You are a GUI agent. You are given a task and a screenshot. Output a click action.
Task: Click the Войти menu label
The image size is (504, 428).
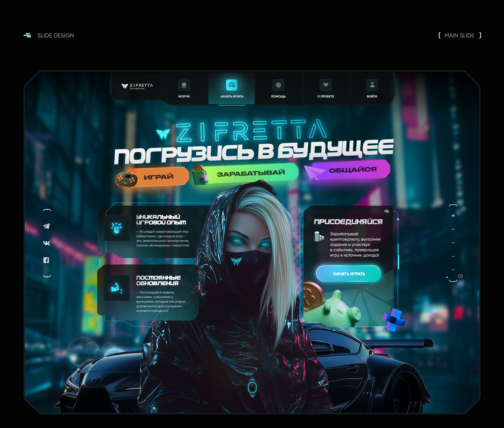pyautogui.click(x=372, y=97)
